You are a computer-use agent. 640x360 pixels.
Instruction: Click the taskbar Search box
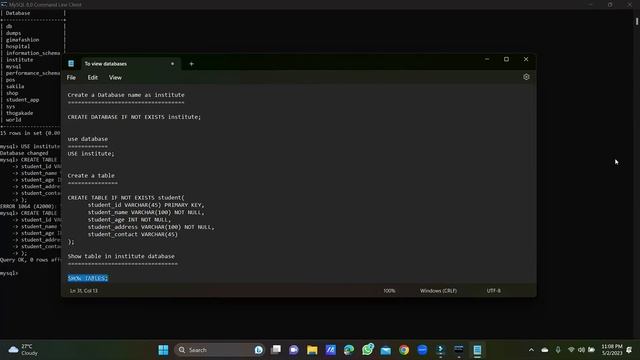click(219, 350)
